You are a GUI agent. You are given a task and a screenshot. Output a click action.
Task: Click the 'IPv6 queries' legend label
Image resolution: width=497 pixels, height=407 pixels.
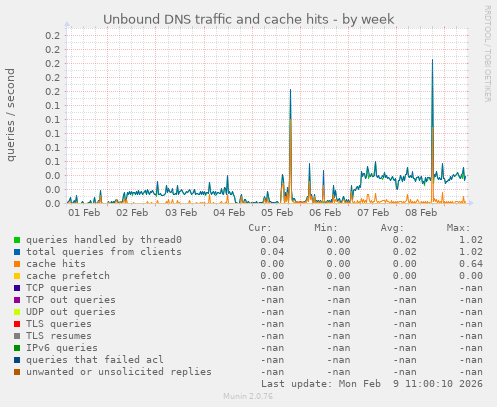pyautogui.click(x=62, y=348)
